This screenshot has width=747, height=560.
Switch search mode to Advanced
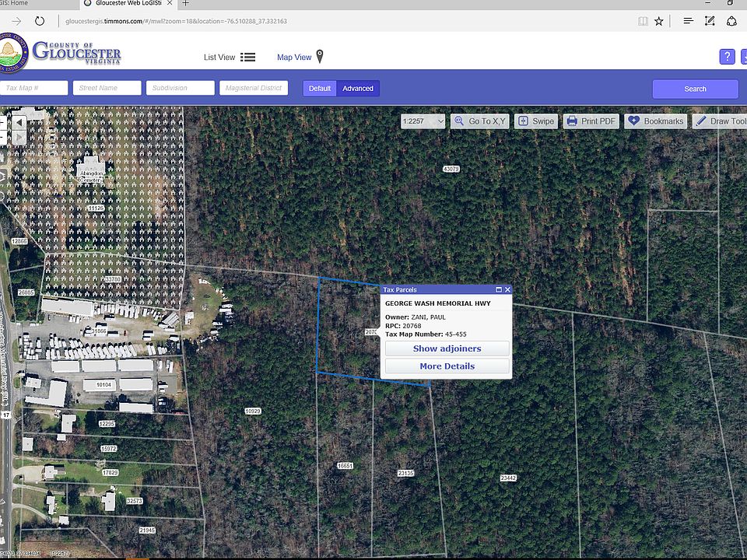358,89
